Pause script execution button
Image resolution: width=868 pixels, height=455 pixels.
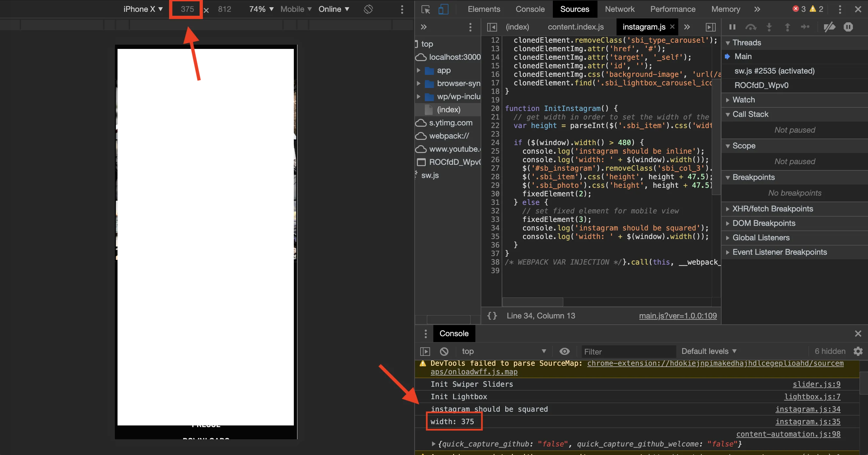coord(732,27)
